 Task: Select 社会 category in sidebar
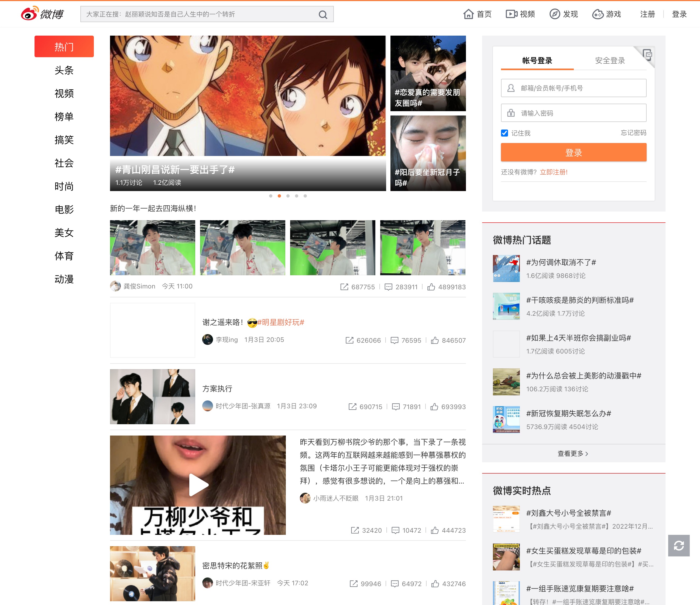pyautogui.click(x=64, y=163)
